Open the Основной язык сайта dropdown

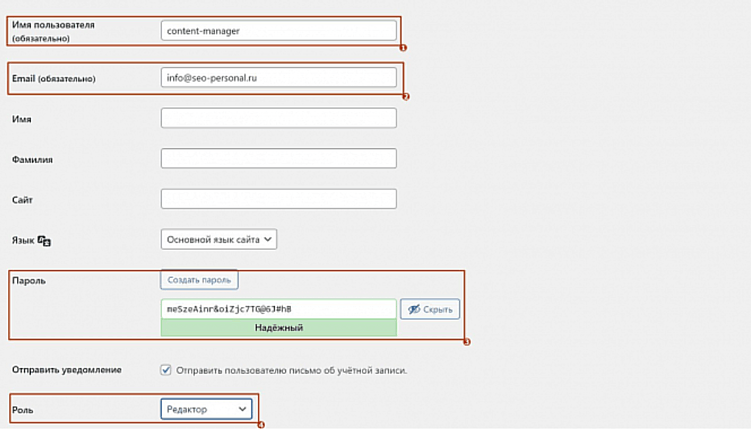(218, 239)
